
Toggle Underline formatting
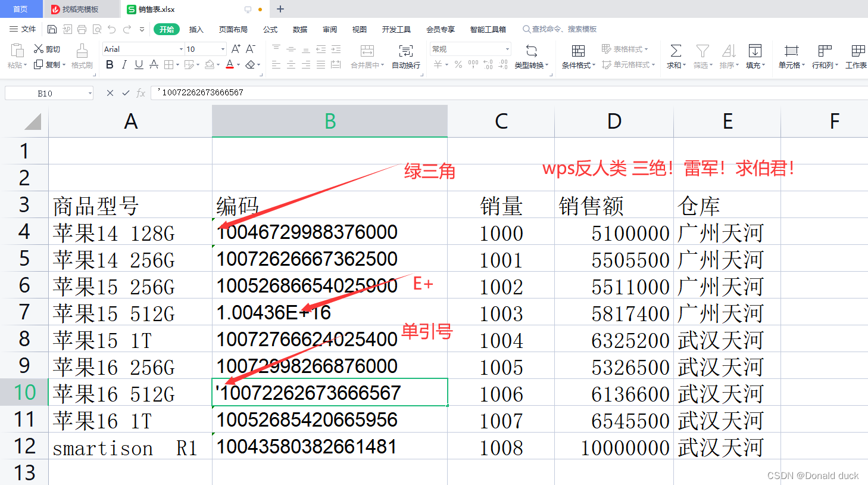139,64
